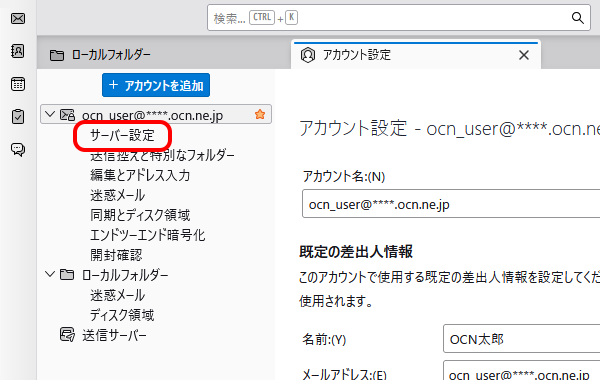The height and width of the screenshot is (380, 600).
Task: Click the search magnifier icon
Action: (577, 18)
